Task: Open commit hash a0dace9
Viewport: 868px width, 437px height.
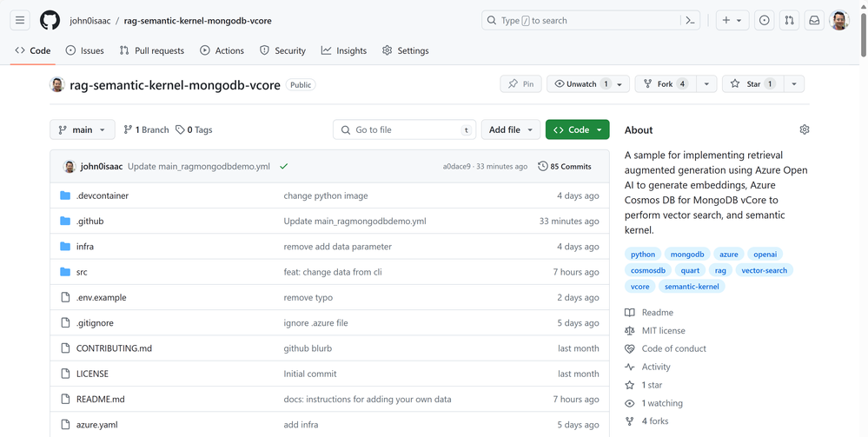Action: (x=457, y=166)
